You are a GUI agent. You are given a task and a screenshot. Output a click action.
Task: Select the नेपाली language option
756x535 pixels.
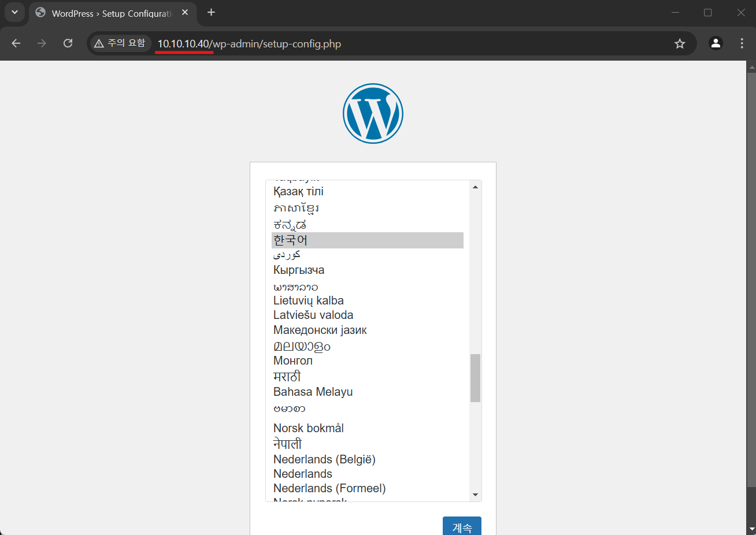pos(368,444)
